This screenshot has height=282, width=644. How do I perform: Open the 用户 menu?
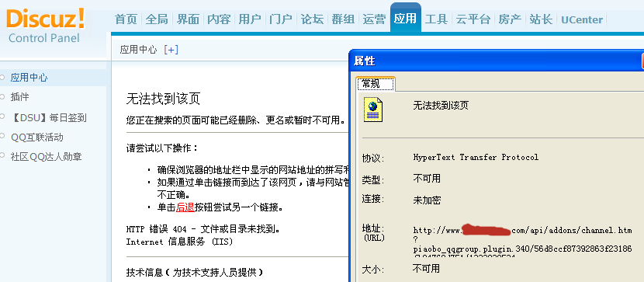[x=250, y=19]
